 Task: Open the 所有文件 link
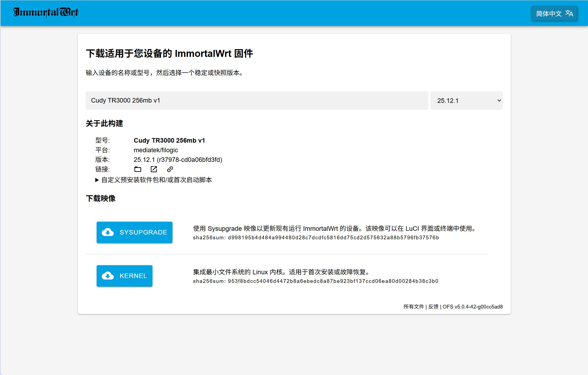point(414,307)
